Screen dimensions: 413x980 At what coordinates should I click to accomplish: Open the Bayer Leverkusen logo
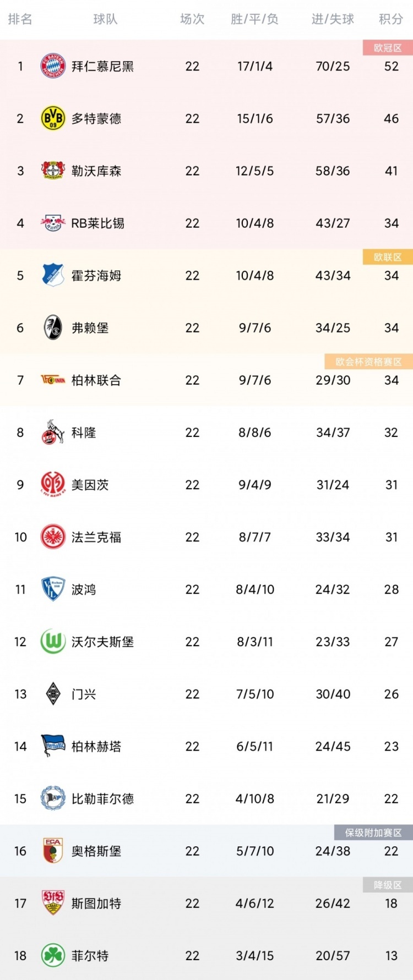point(53,171)
